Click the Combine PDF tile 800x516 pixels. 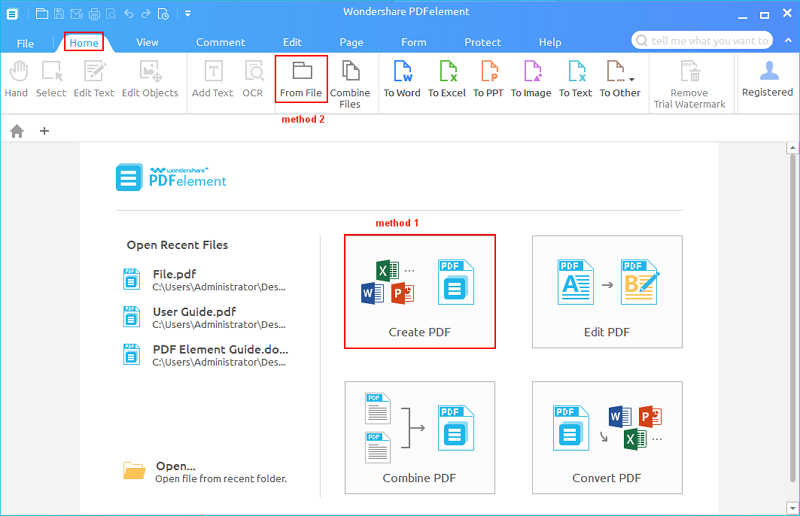click(x=420, y=437)
